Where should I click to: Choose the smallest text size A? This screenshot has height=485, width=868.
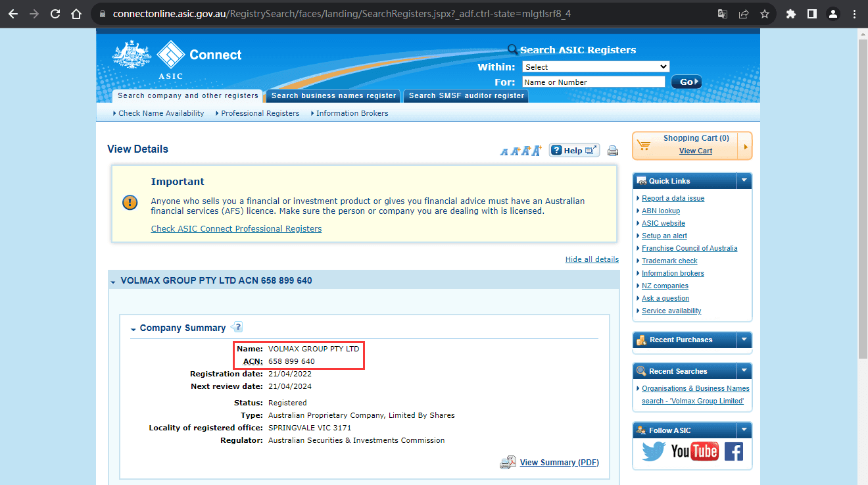pyautogui.click(x=504, y=152)
